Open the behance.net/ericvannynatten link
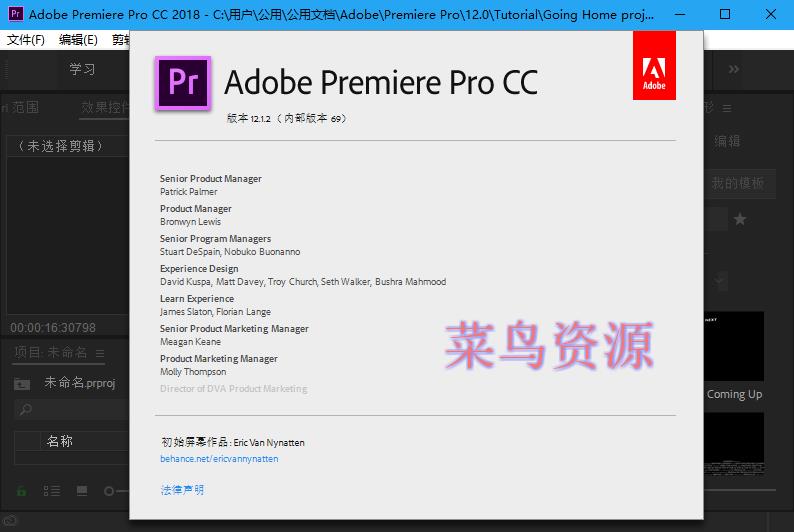 pyautogui.click(x=219, y=459)
